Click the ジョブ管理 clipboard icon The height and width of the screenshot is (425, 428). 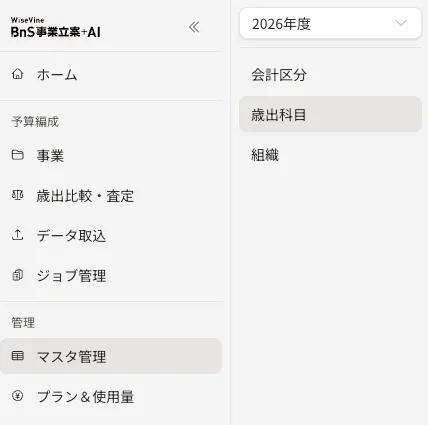click(18, 275)
